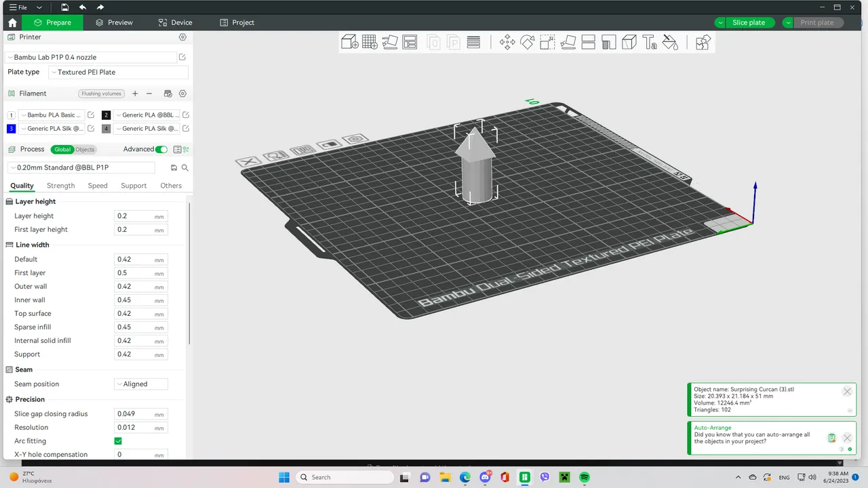Select the Rotate tool in toolbar

(528, 43)
